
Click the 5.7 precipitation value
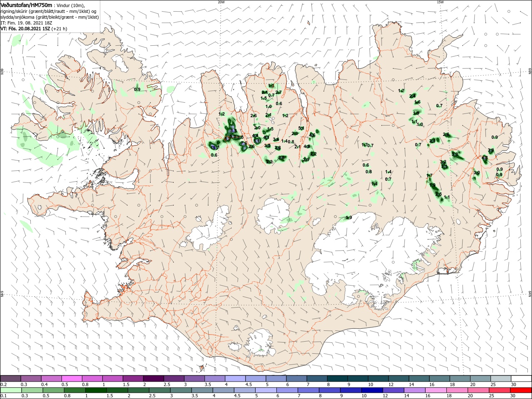pos(227,138)
